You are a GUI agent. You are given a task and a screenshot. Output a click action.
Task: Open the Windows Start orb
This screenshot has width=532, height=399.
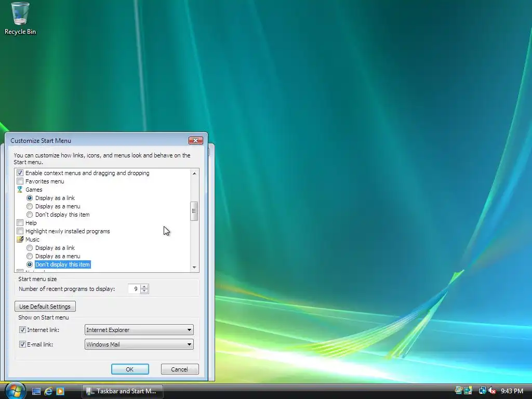coord(15,391)
